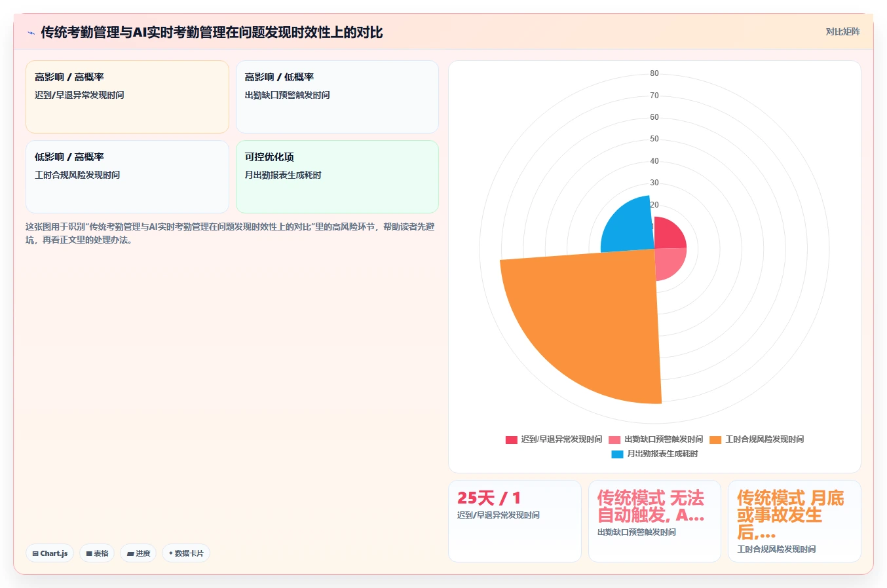Click 迟到/早退异常发现时间 caption under 25天 card
Image resolution: width=887 pixels, height=588 pixels.
(x=499, y=515)
